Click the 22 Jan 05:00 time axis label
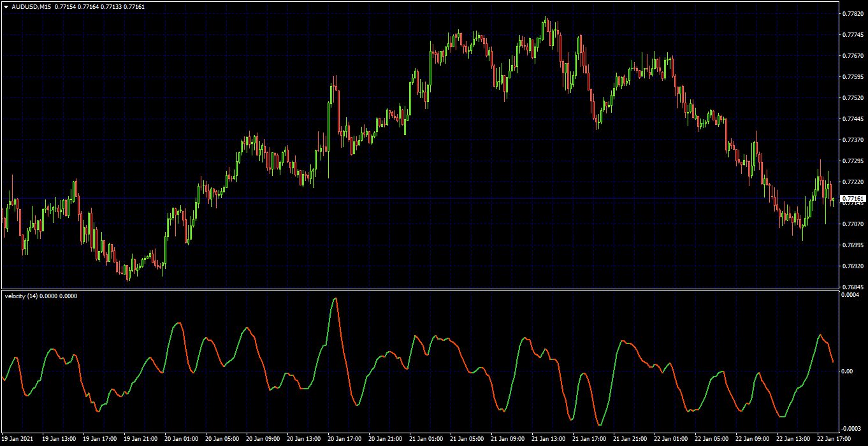Viewport: 868px width, 446px height. click(712, 439)
